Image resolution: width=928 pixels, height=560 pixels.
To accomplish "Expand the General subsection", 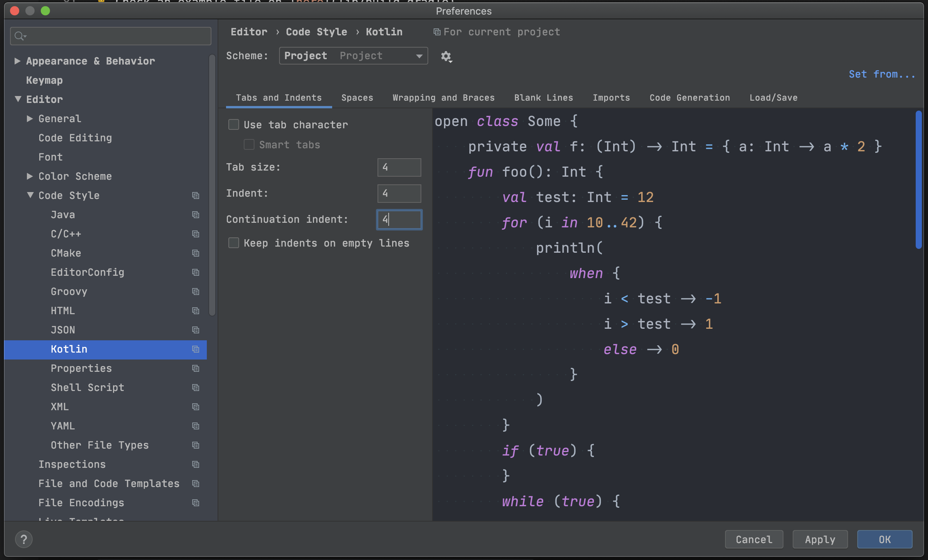I will (x=30, y=118).
